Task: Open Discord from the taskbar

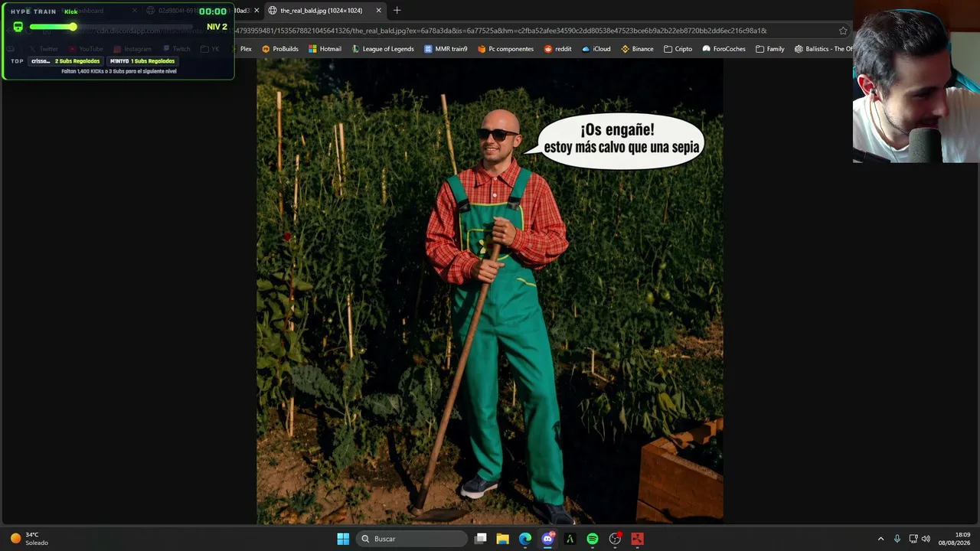Action: (547, 539)
